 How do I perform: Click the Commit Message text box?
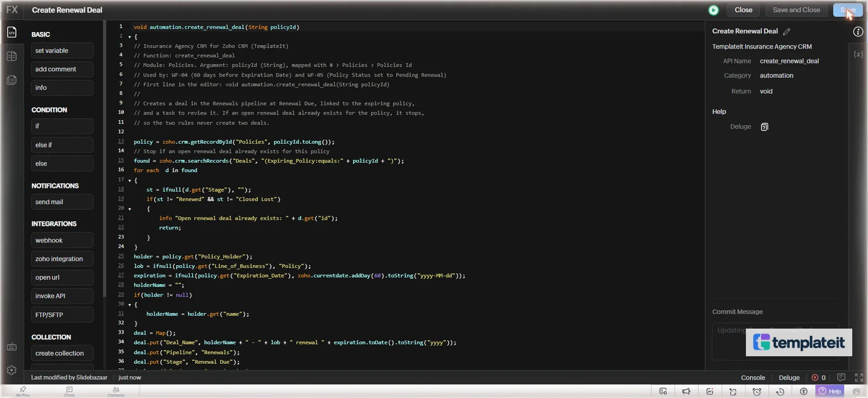[x=776, y=341]
